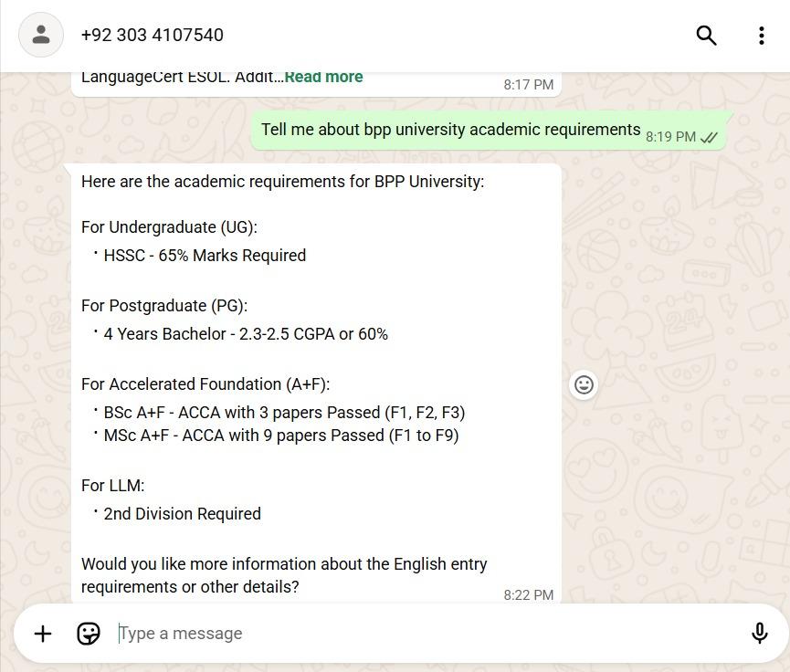Screen dimensions: 790x672
Task: Open the emoji and sticker picker
Action: 89,633
